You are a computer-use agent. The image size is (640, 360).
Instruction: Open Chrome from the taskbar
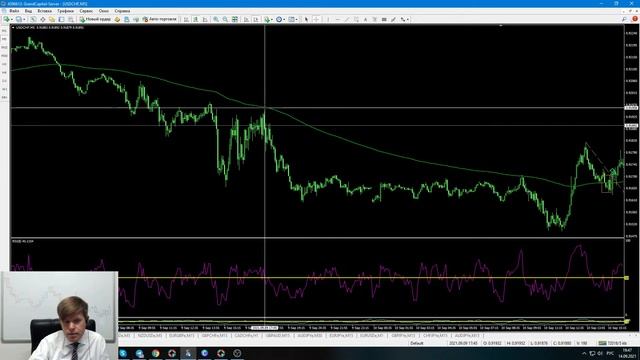(156, 353)
